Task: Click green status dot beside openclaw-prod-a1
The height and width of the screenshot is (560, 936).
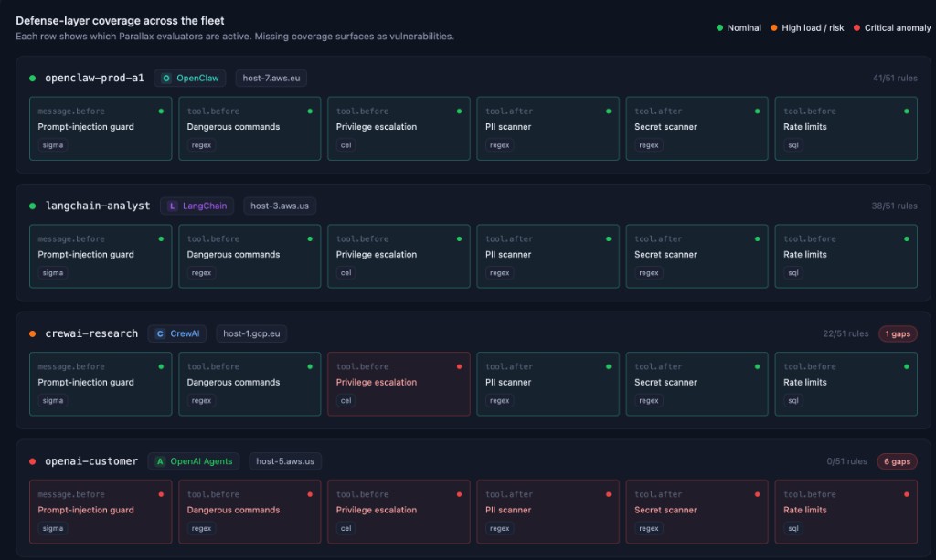Action: coord(32,79)
